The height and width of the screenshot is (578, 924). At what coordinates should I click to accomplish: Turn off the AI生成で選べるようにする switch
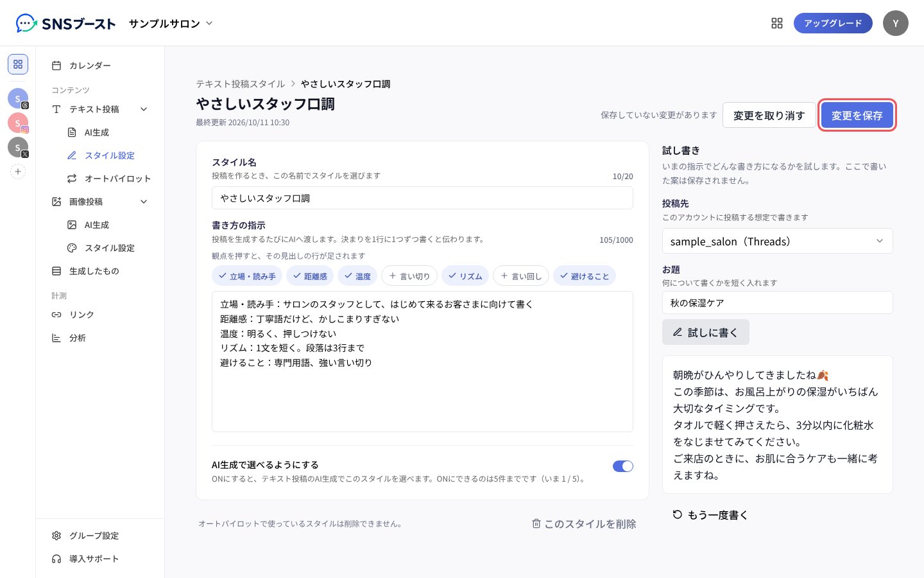pyautogui.click(x=623, y=466)
